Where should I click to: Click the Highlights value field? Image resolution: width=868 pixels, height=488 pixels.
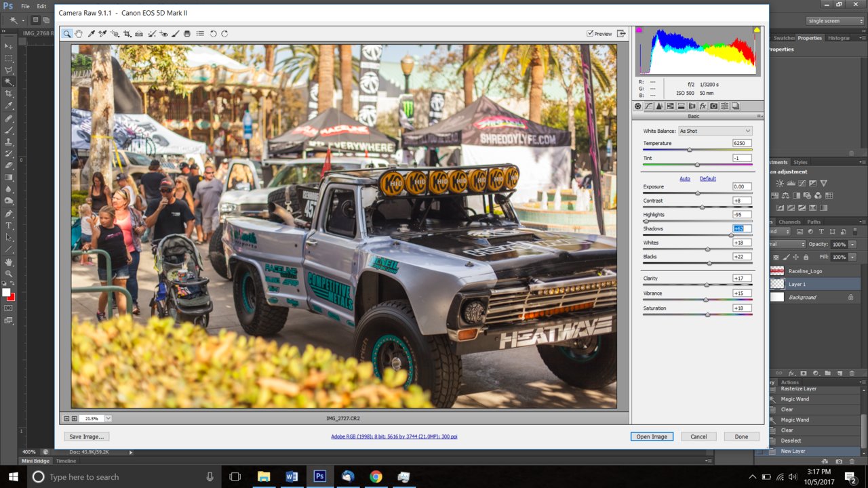(x=742, y=214)
